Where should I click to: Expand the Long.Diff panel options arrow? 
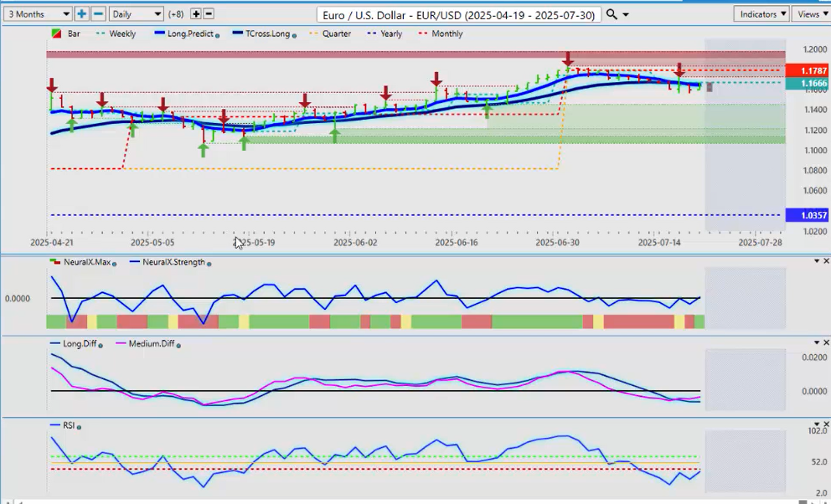click(816, 343)
